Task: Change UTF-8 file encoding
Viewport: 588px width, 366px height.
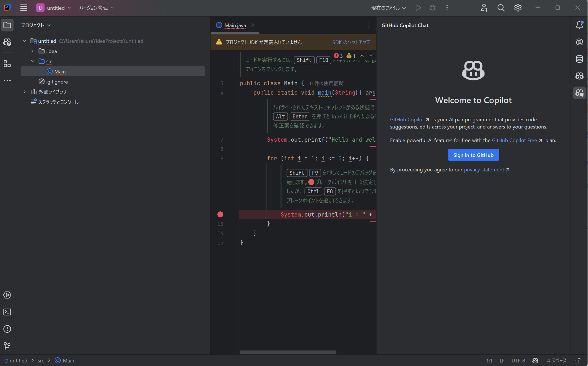Action: tap(518, 361)
